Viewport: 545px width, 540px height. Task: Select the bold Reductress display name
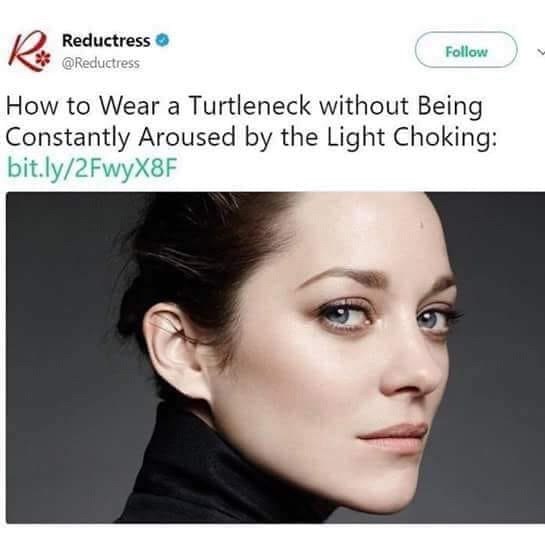tap(106, 40)
